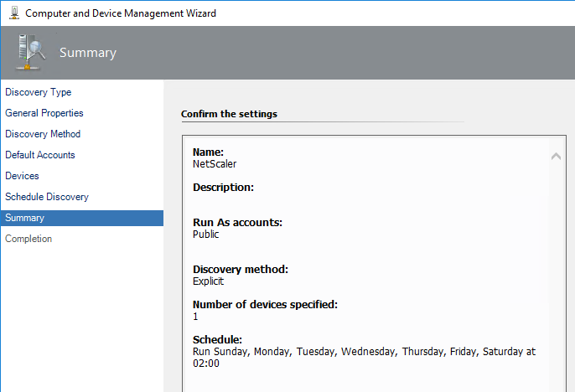575x392 pixels.
Task: Click the schedule text ending at 02:00
Action: click(364, 357)
